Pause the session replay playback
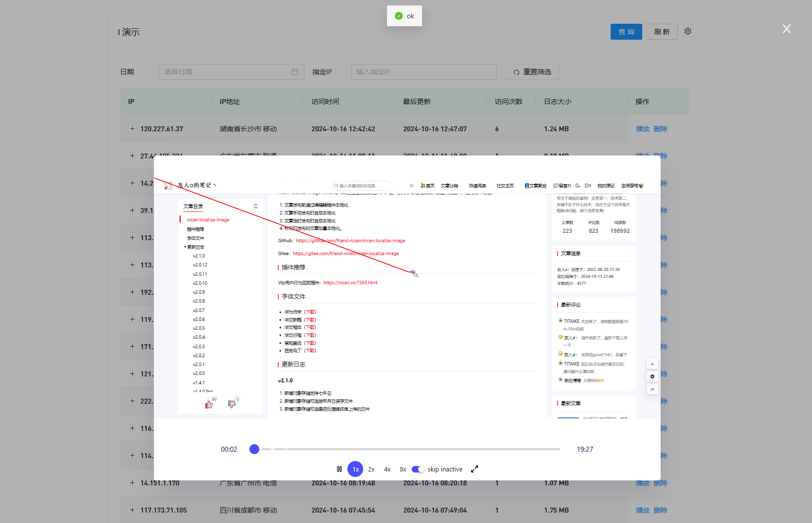Screen dimensions: 812x523 point(339,469)
